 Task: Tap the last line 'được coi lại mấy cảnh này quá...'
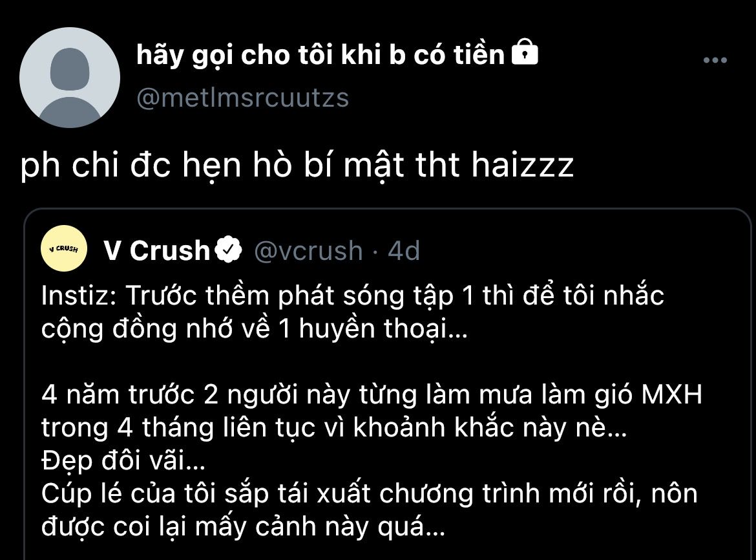click(x=243, y=527)
